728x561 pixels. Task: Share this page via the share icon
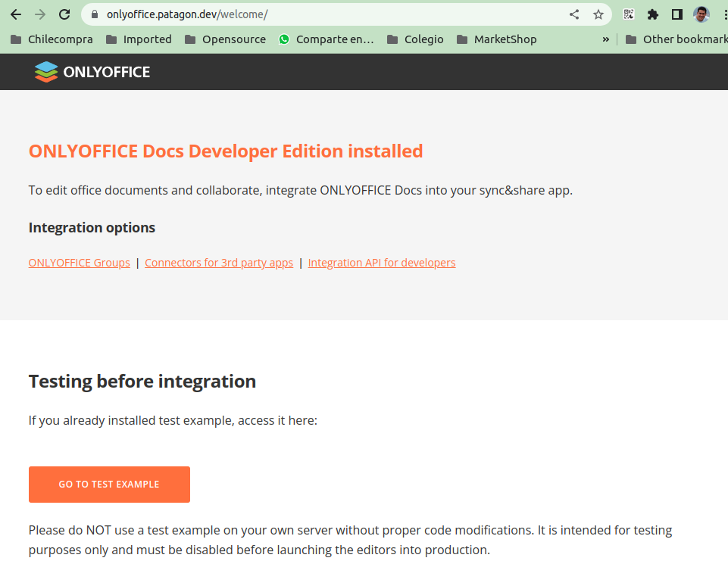point(574,14)
